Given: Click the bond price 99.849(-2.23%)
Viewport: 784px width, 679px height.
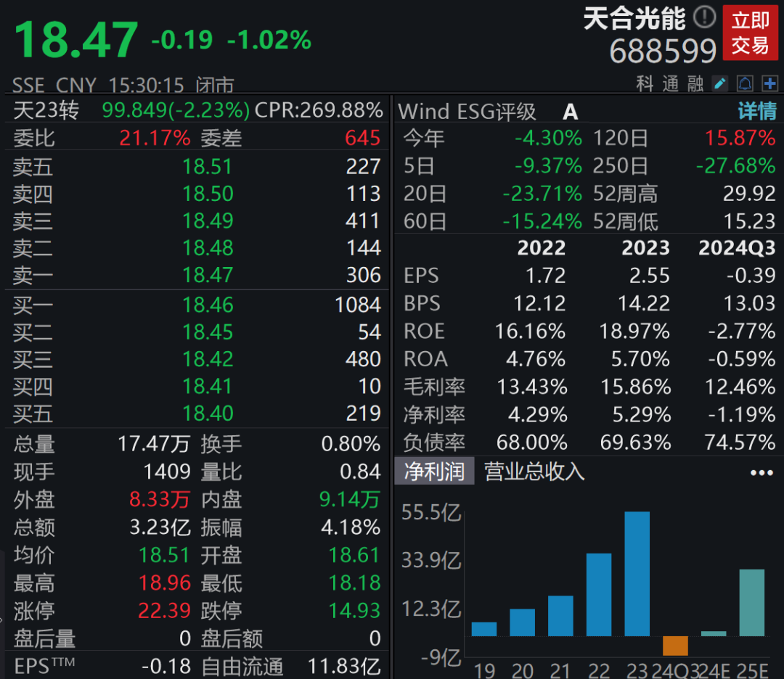Looking at the screenshot, I should click(x=176, y=110).
